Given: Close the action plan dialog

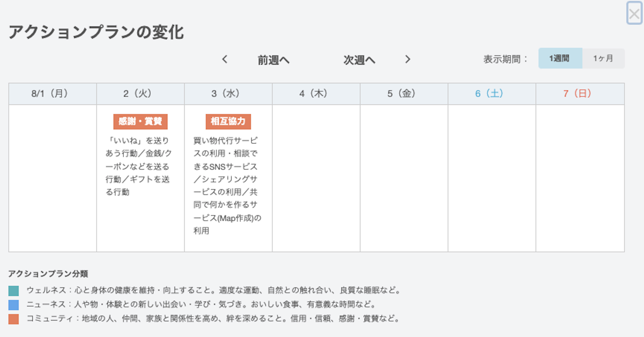Looking at the screenshot, I should pyautogui.click(x=634, y=13).
